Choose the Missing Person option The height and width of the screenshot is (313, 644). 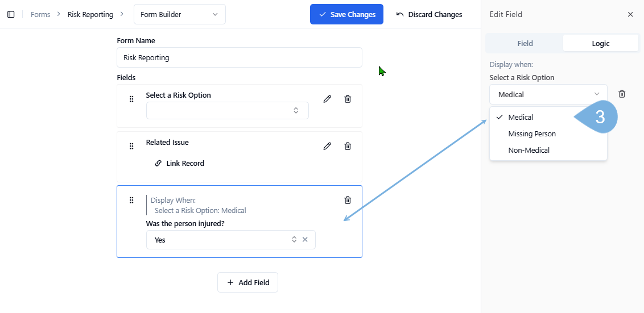[x=532, y=134]
